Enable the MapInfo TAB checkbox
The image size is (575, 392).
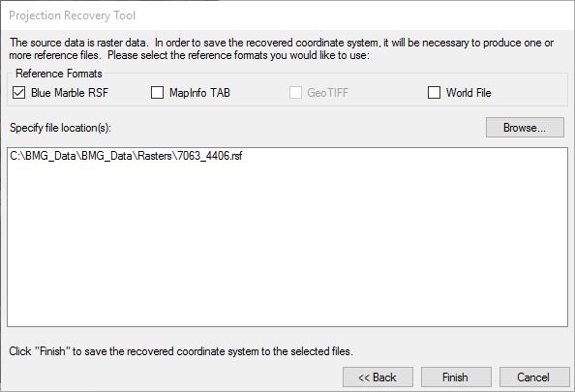pos(158,93)
